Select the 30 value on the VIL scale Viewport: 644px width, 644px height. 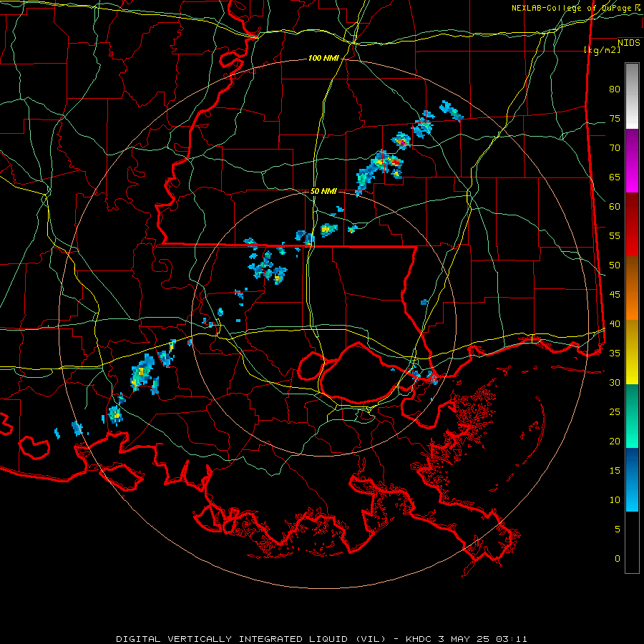pos(615,383)
